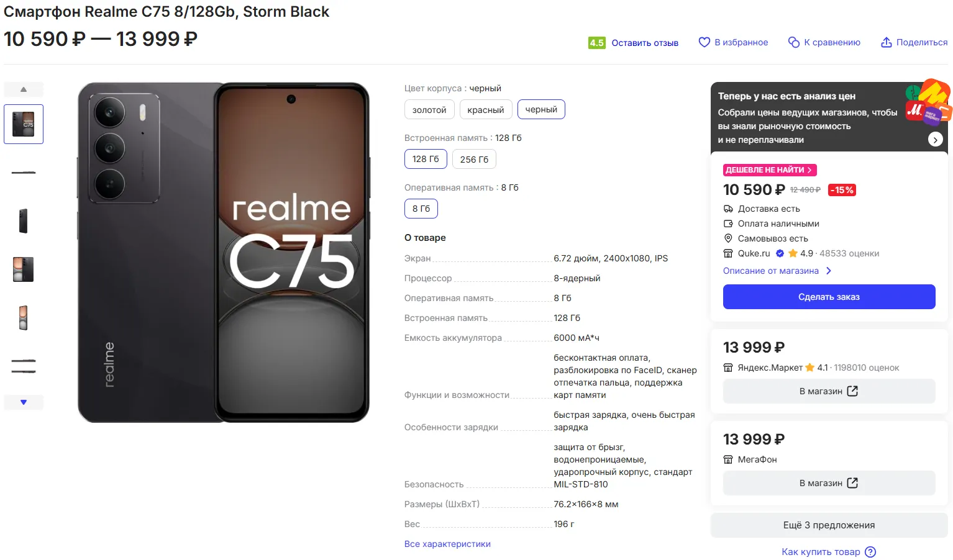
Task: Open the ДЕШЕВЛЕ НЕ НАЙТИ badge arrow
Action: coord(809,170)
